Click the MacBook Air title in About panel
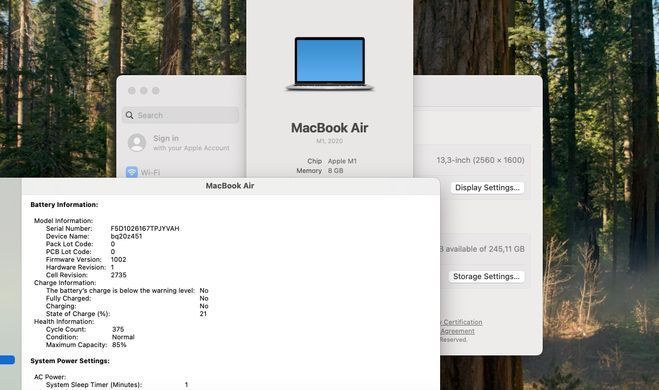The image size is (659, 390). tap(330, 128)
